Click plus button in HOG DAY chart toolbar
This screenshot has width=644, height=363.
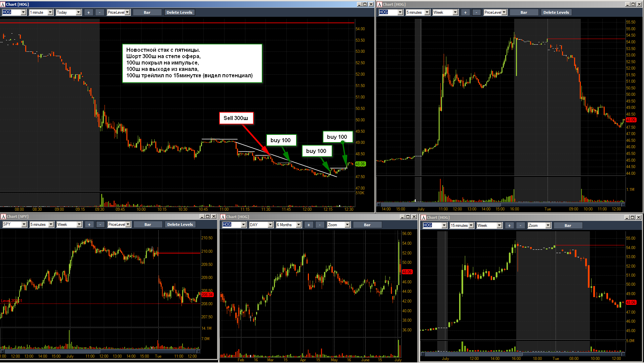pos(309,225)
